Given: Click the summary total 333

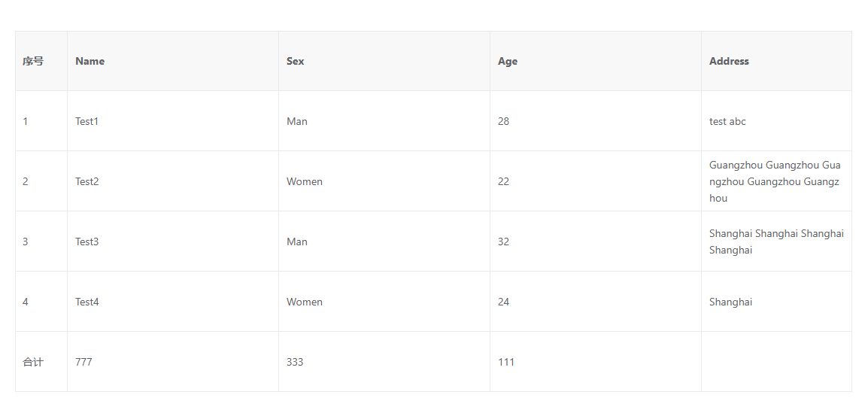Looking at the screenshot, I should click(x=295, y=362).
